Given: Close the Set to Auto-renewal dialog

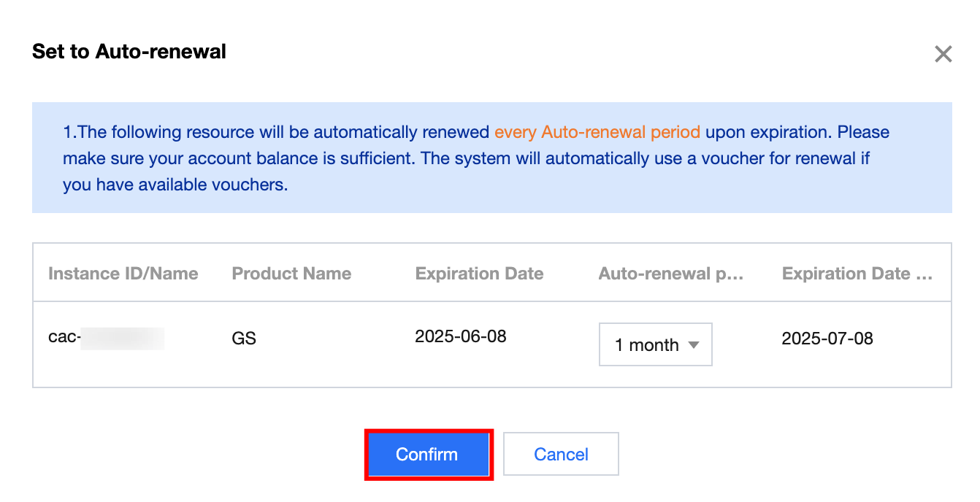Looking at the screenshot, I should tap(943, 54).
